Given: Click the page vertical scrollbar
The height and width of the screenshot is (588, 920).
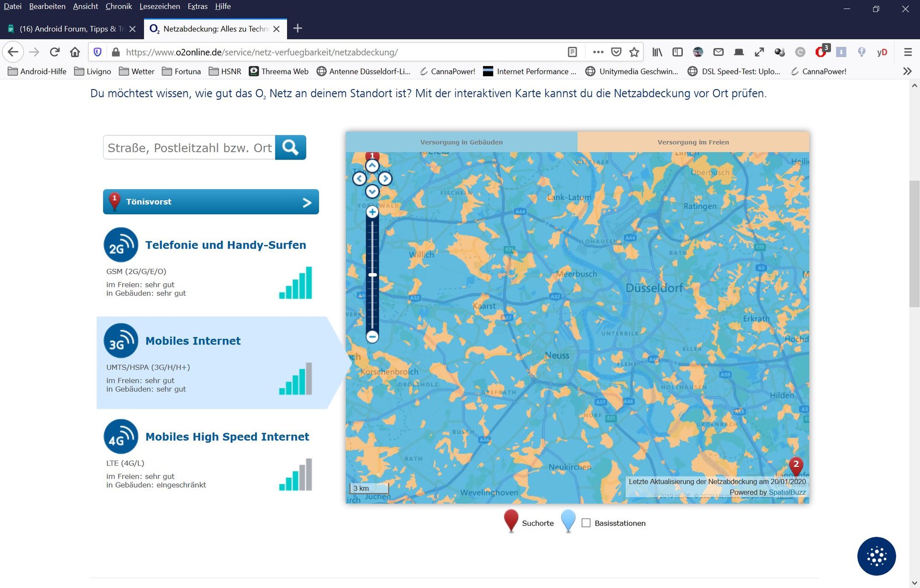Looking at the screenshot, I should coord(915,244).
